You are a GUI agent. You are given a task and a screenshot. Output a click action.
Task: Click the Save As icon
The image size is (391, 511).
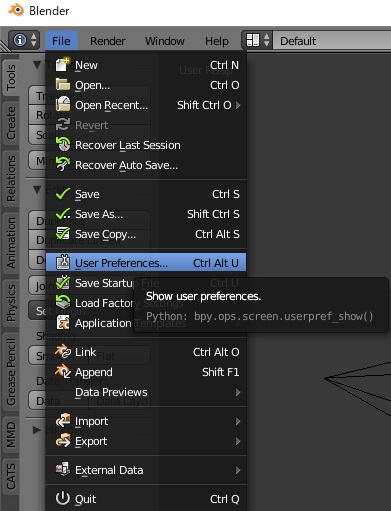[x=63, y=214]
